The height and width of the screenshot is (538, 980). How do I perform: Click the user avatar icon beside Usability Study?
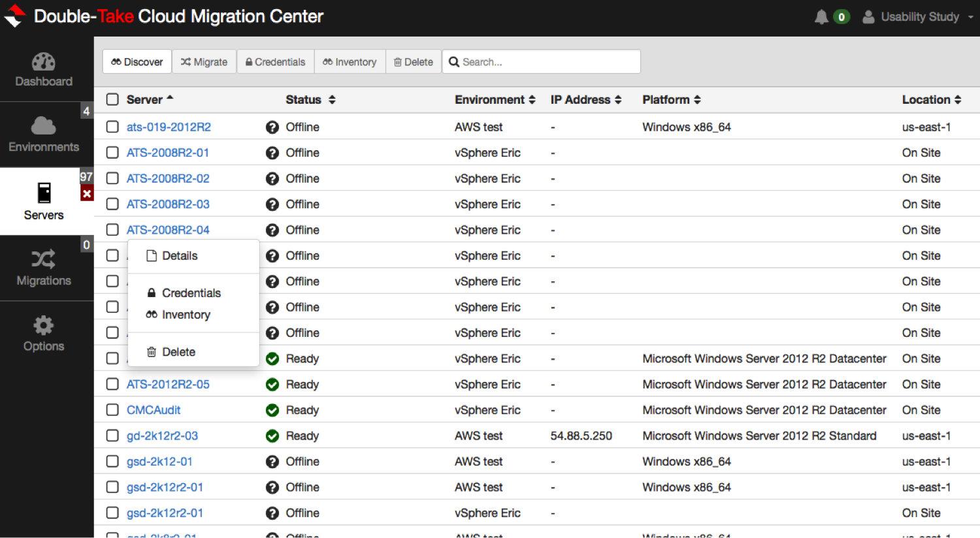pyautogui.click(x=868, y=17)
